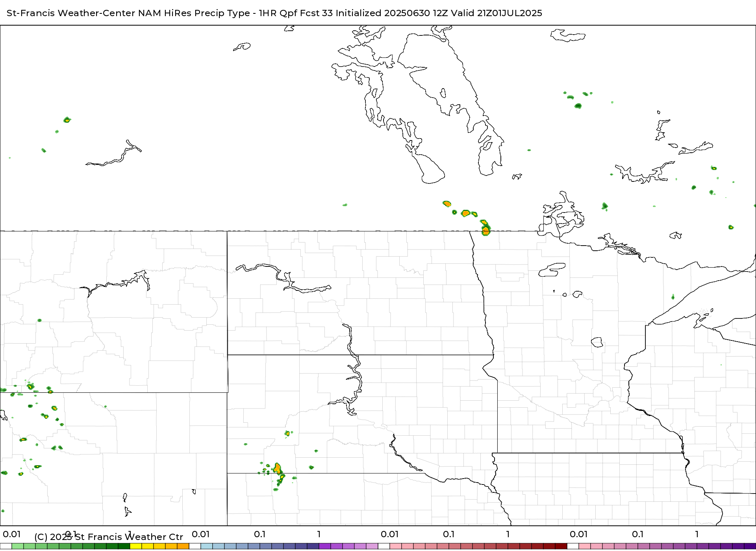The height and width of the screenshot is (551, 756).
Task: Click the 0.01 label above the red scale
Action: tap(390, 534)
